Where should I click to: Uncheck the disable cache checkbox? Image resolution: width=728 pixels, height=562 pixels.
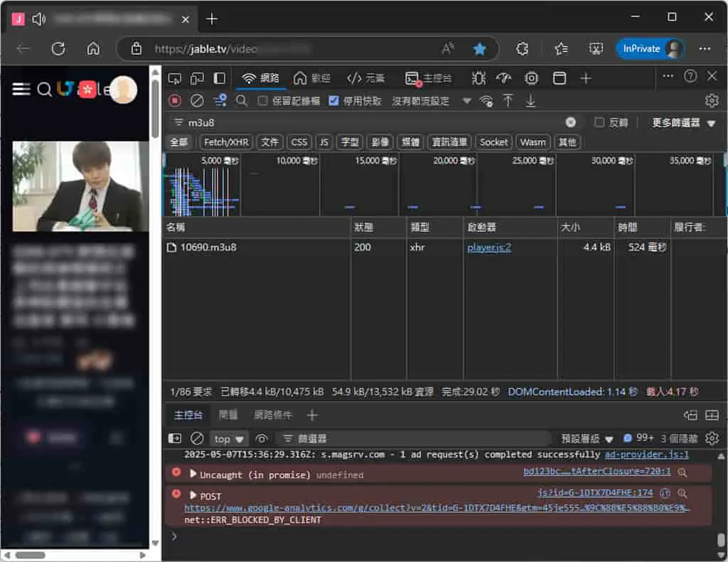[x=333, y=101]
